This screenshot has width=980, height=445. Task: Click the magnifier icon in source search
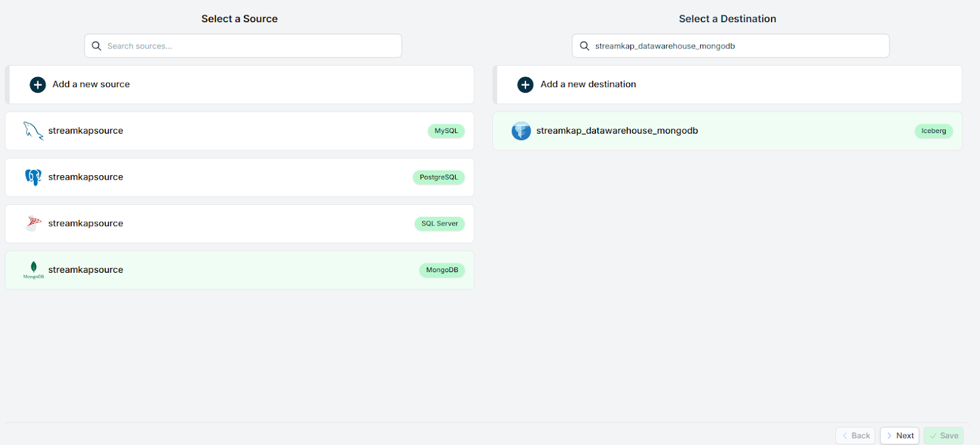96,46
